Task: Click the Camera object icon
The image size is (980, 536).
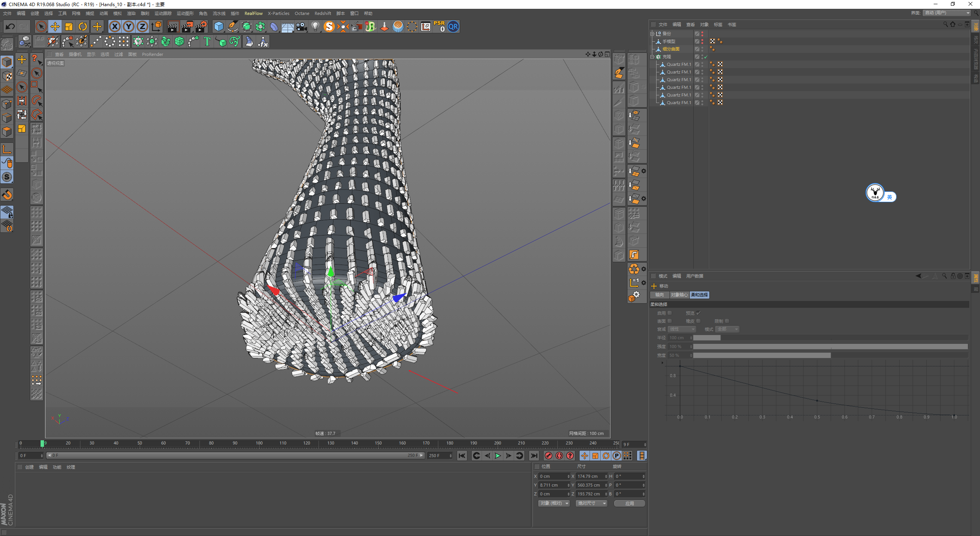Action: (302, 26)
